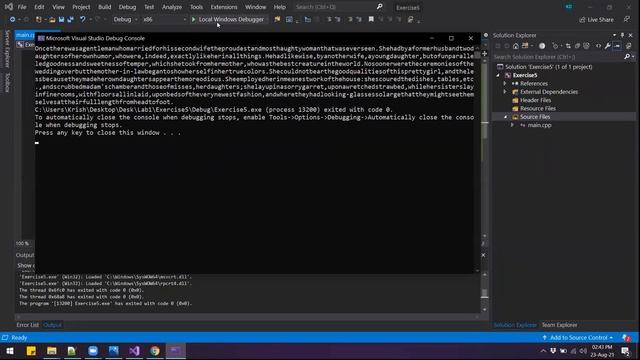Select the Resource Files folder

click(x=538, y=108)
